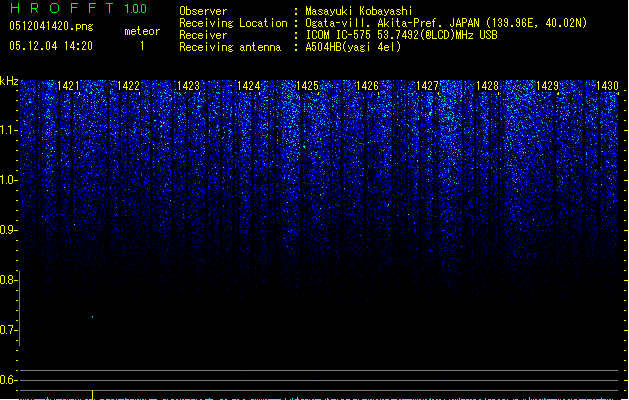Click the 0.7 kHz axis label
The height and width of the screenshot is (400, 629).
8,330
